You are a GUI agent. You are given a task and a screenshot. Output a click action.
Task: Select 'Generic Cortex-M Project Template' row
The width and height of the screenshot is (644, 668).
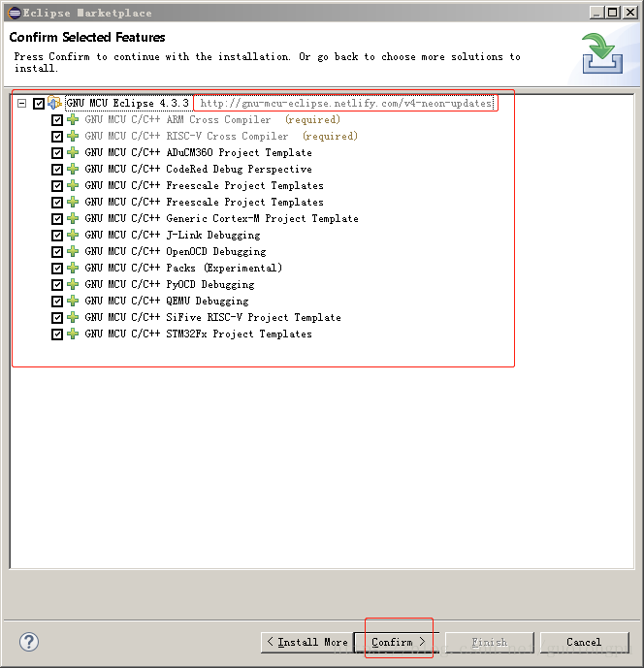221,218
